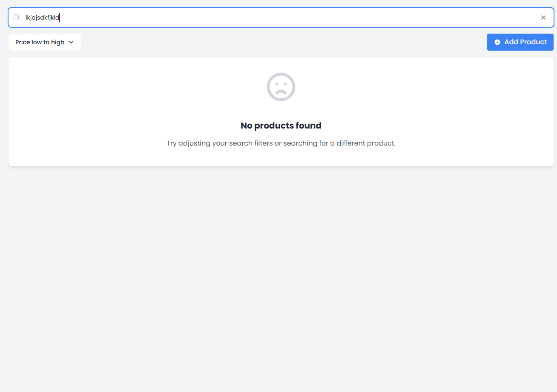Click the No products found heading
557x392 pixels.
pyautogui.click(x=281, y=126)
